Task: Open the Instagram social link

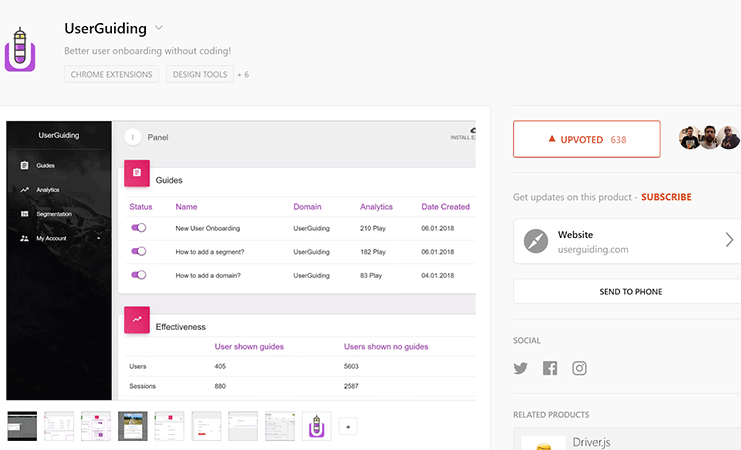Action: pos(579,368)
